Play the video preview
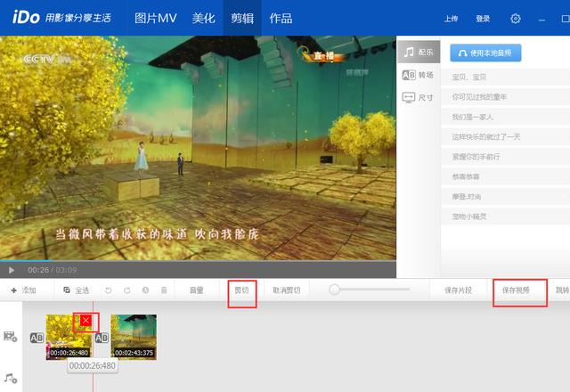 (12, 270)
